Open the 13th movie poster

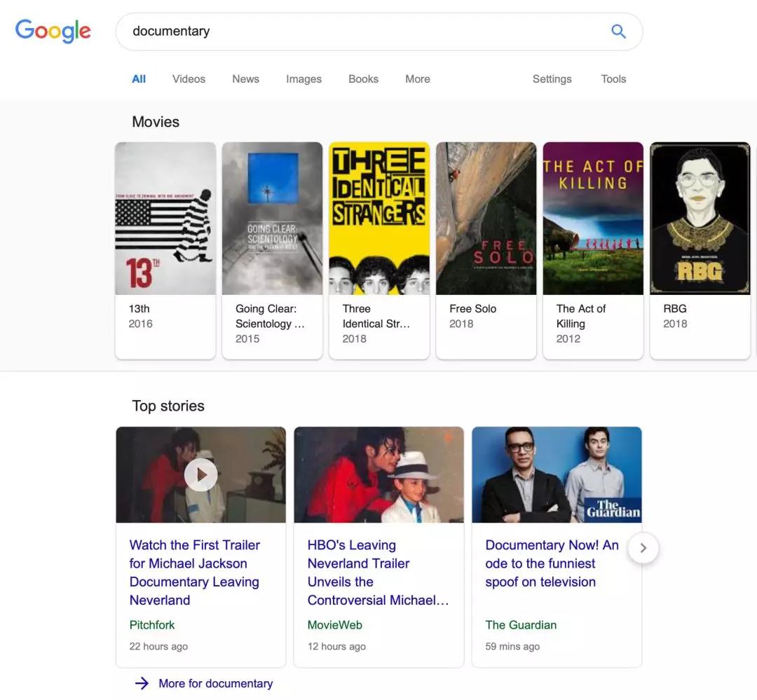[165, 218]
